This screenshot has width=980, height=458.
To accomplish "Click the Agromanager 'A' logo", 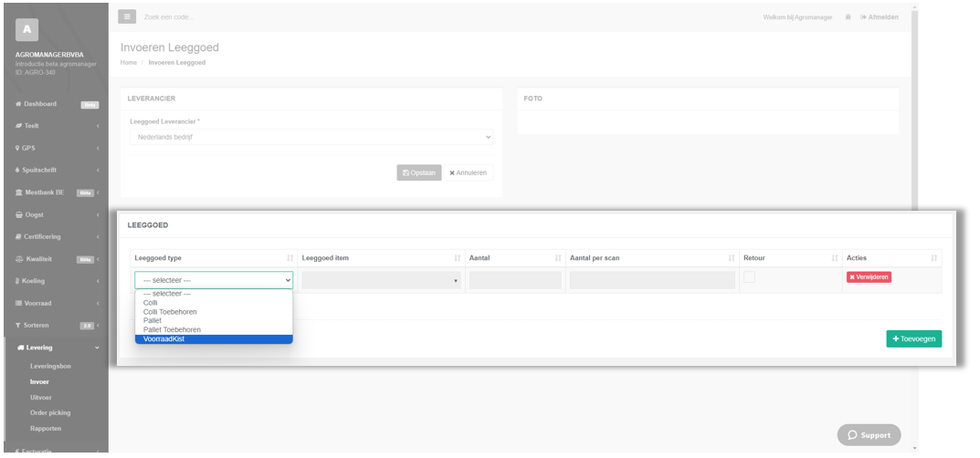I will coord(26,29).
